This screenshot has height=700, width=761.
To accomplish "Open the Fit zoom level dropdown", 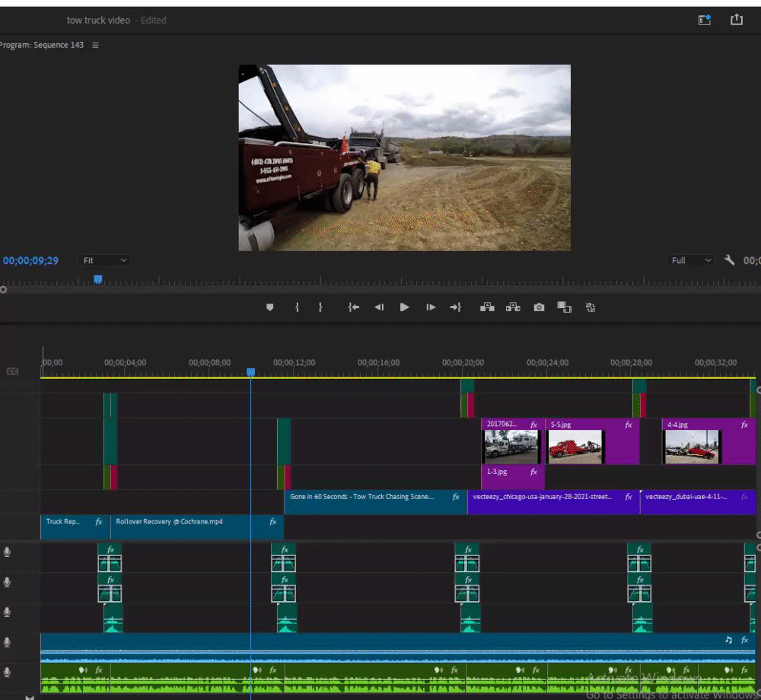I will [104, 260].
